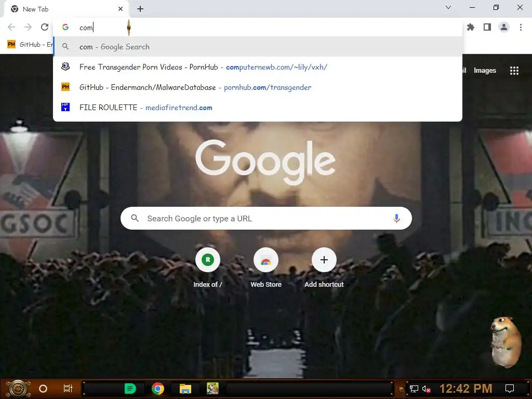Open the green chat app in taskbar
The image size is (532, 399).
(x=130, y=389)
